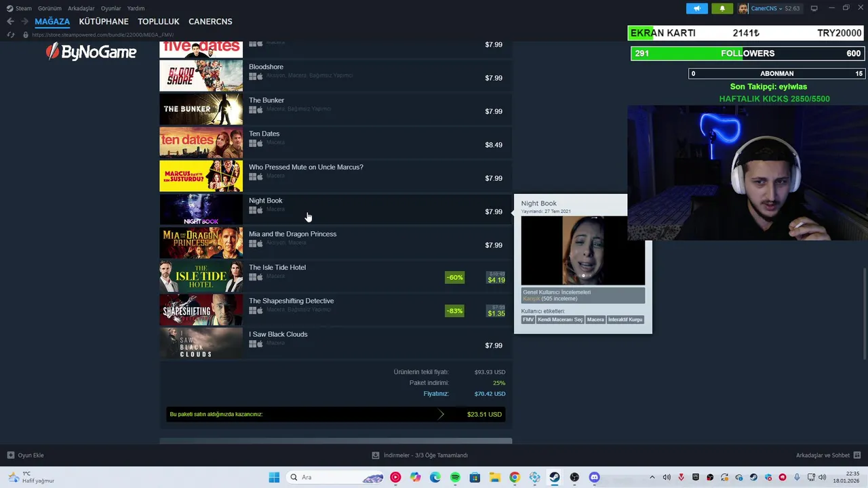
Task: Click the Kendi Maceranı Seç tag
Action: 560,320
